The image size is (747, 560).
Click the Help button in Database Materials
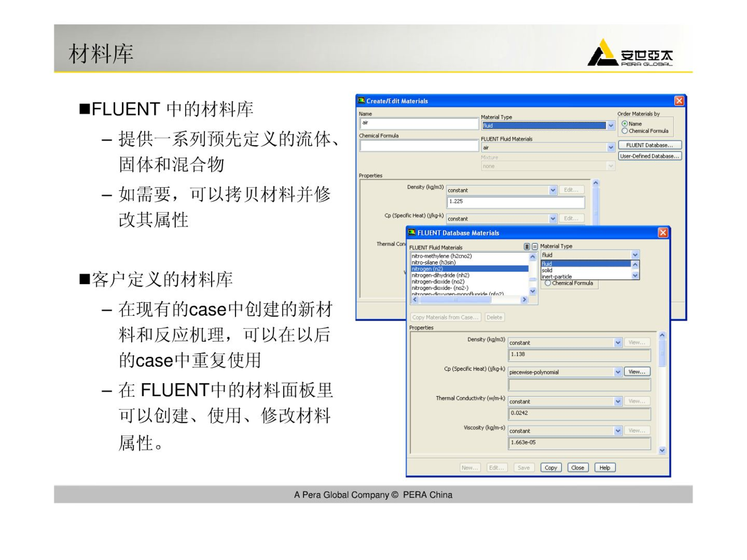click(x=605, y=467)
